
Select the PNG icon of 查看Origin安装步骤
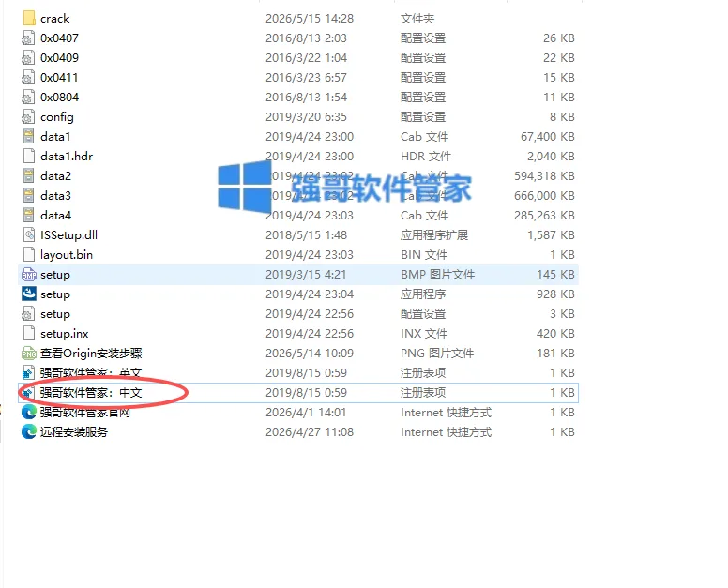click(29, 354)
